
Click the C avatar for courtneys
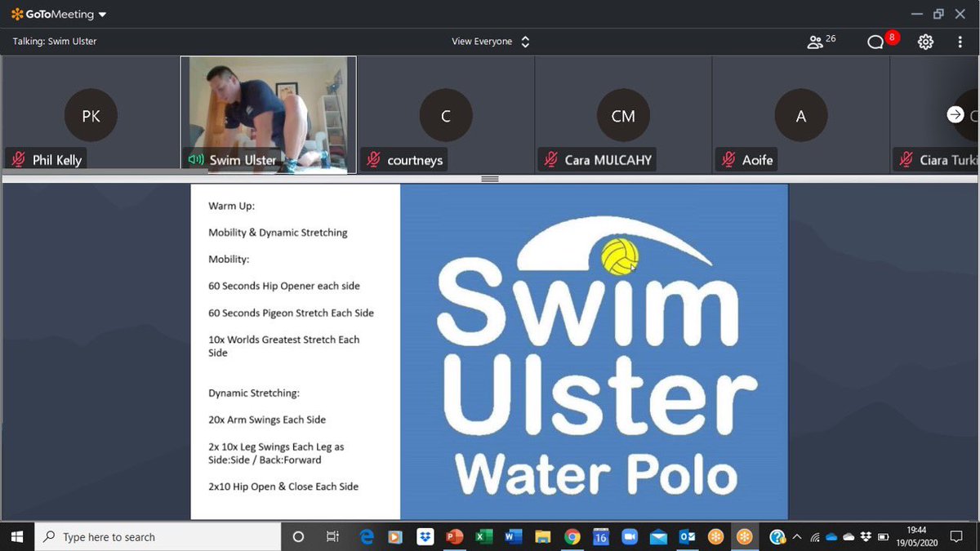click(x=446, y=116)
